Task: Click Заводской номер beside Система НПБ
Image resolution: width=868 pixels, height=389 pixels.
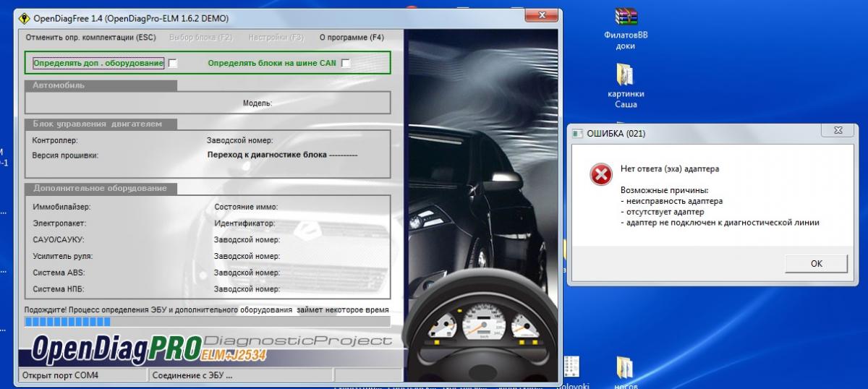Action: tap(247, 289)
